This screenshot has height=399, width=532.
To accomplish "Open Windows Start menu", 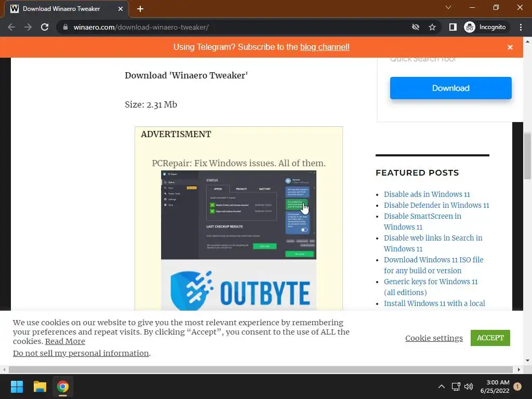I will tap(17, 387).
